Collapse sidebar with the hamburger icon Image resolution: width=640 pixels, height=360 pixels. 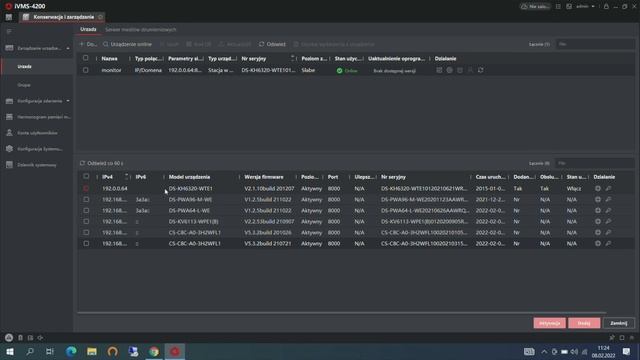point(9,31)
